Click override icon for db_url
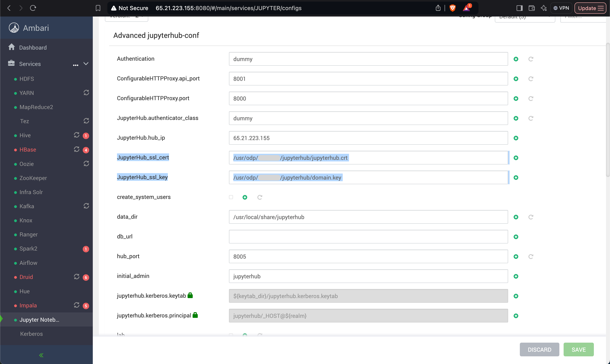Screen dimensions: 610x364 (x=516, y=237)
